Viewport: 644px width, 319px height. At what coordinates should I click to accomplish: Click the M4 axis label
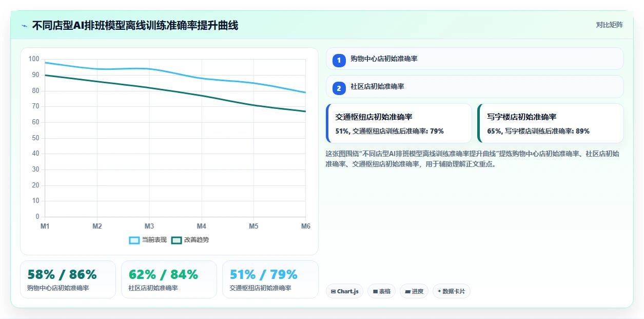[202, 226]
